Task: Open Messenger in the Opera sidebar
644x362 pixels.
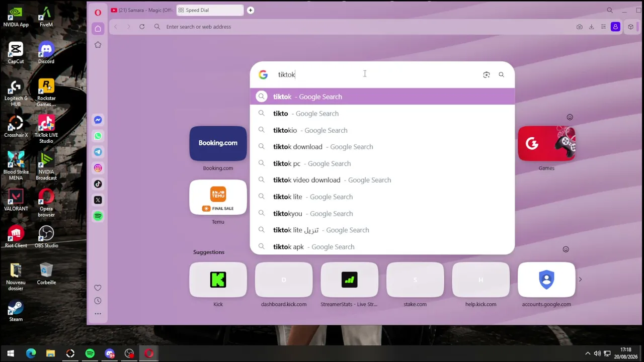Action: pyautogui.click(x=98, y=120)
